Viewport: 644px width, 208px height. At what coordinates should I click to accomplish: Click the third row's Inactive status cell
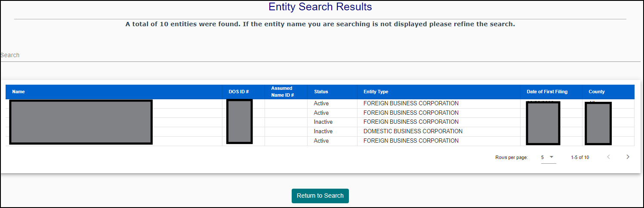click(x=323, y=122)
